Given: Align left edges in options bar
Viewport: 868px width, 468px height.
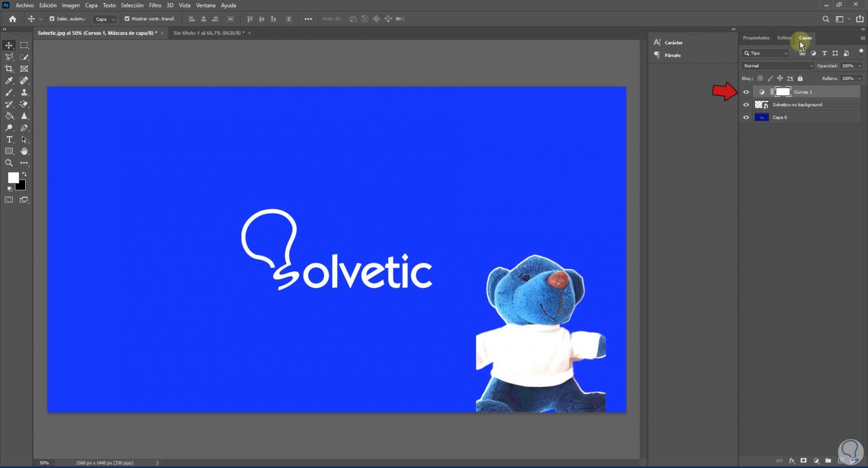Looking at the screenshot, I should pyautogui.click(x=191, y=19).
